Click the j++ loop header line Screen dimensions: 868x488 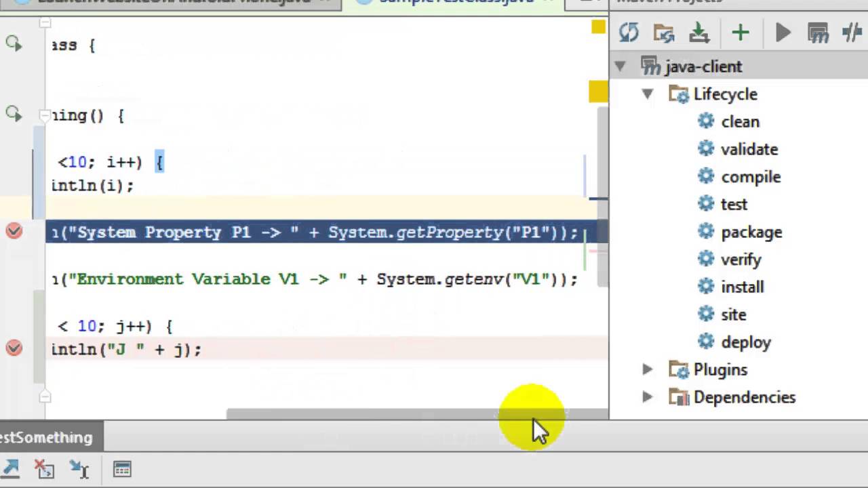tap(115, 326)
